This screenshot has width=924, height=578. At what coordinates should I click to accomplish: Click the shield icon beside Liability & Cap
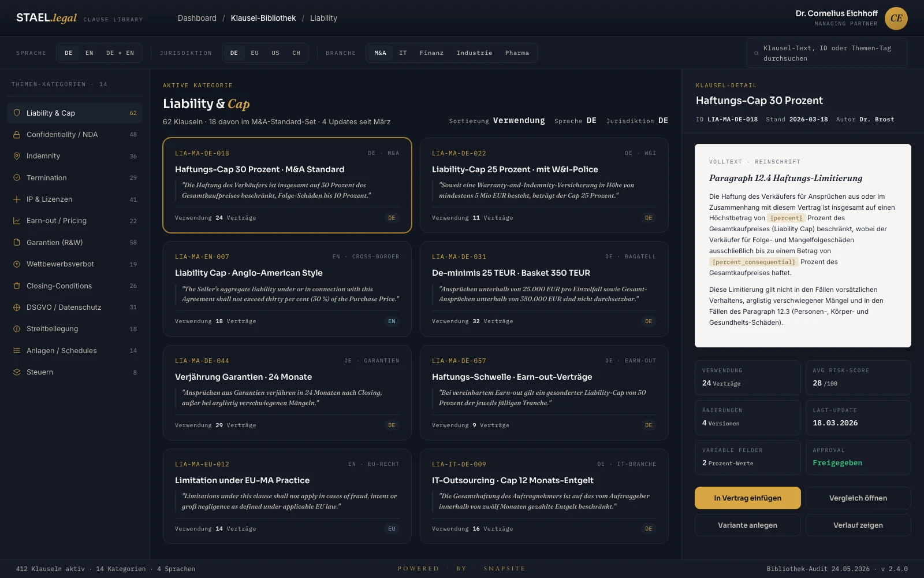coord(17,113)
